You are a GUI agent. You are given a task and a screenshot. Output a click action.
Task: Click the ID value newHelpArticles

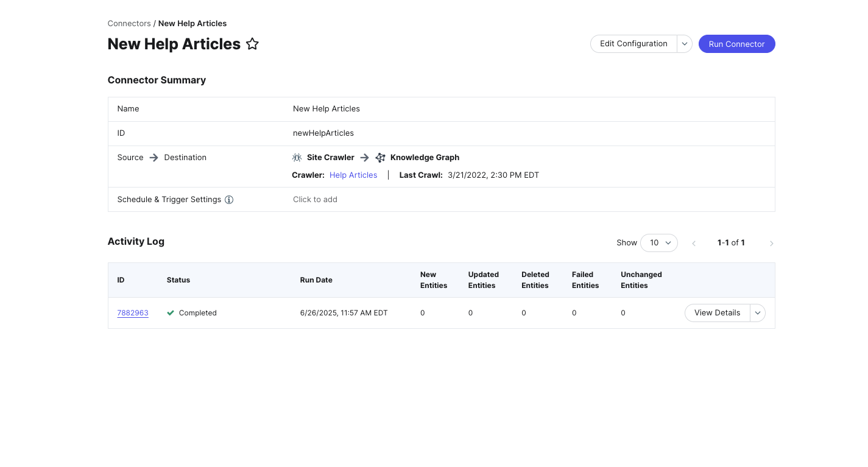323,133
